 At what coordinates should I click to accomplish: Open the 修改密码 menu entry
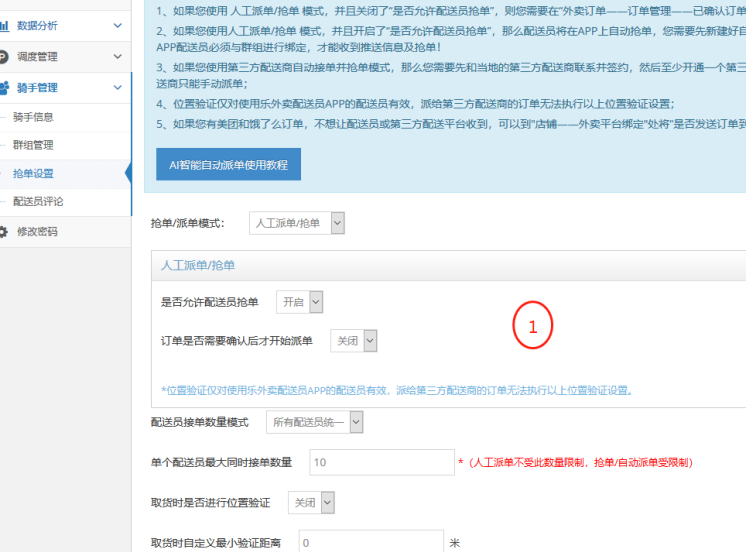coord(37,231)
